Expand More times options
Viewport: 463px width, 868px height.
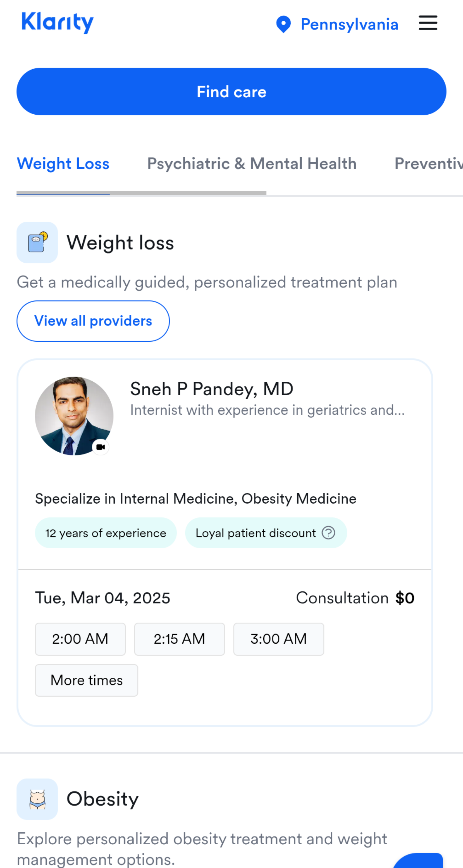coord(86,680)
